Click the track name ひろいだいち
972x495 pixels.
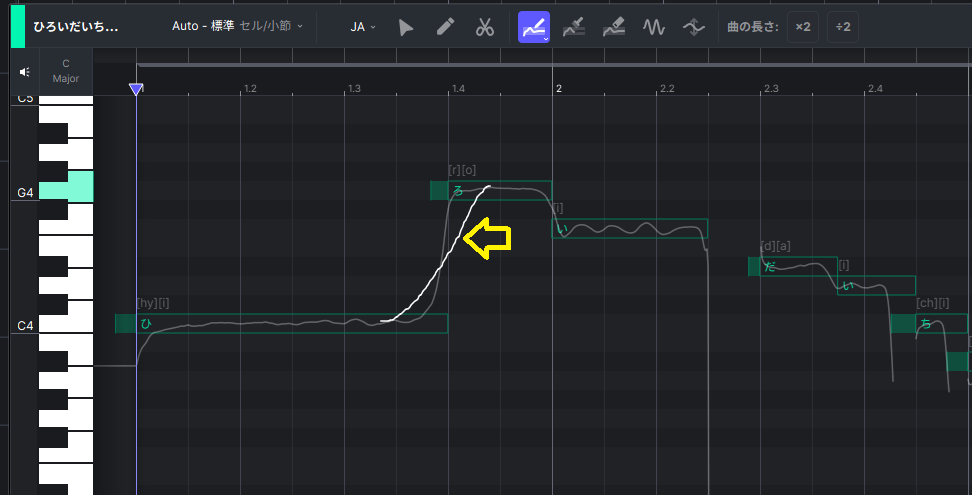[76, 27]
